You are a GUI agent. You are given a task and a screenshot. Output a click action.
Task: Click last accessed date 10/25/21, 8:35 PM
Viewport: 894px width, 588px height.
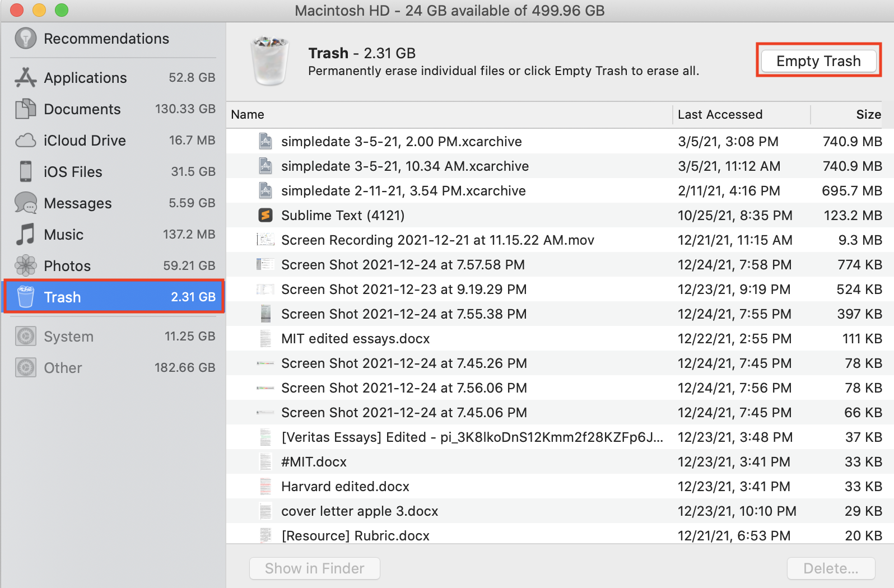[735, 216]
